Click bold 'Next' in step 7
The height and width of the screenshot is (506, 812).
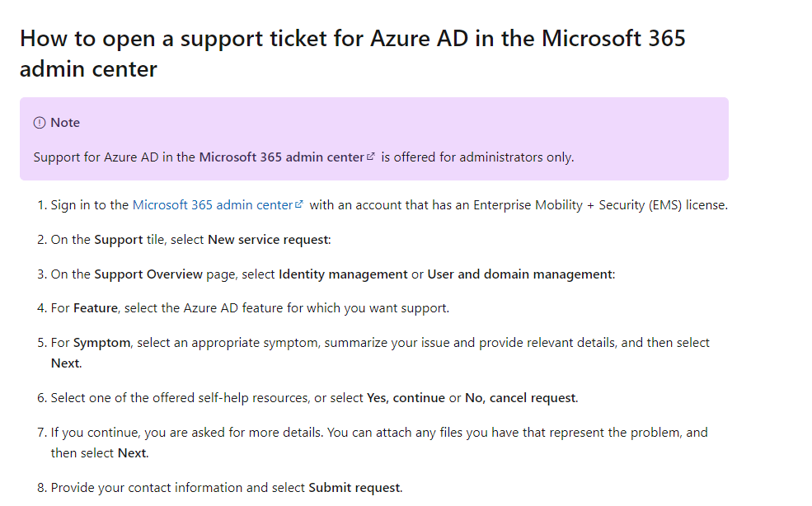point(132,453)
